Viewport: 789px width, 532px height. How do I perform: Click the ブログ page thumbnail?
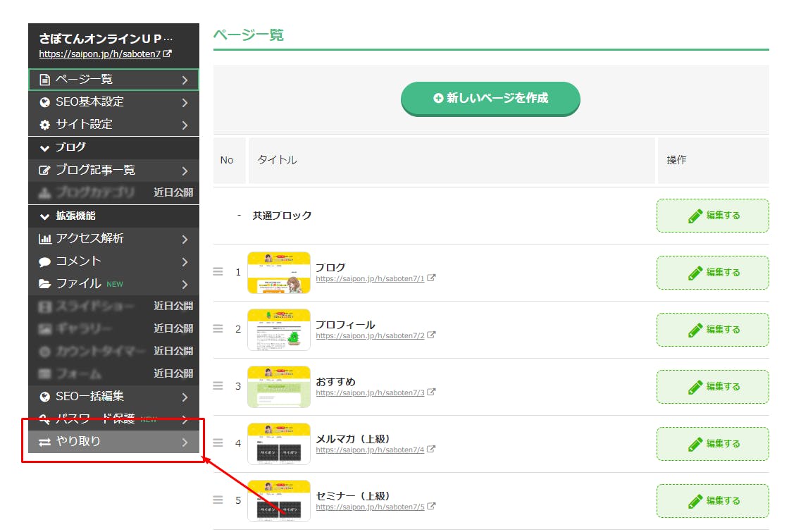click(x=279, y=272)
